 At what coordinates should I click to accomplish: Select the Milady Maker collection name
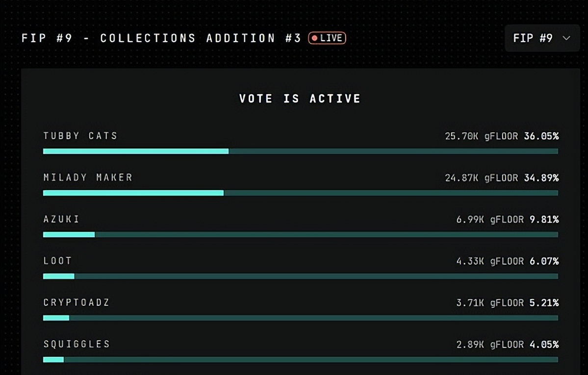click(88, 177)
